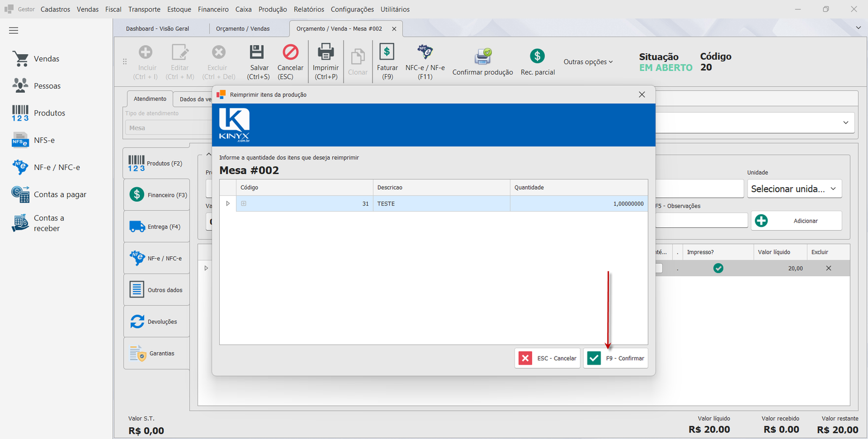This screenshot has height=439, width=868.
Task: Switch to Orçamento / Vendas tab
Action: tap(242, 29)
